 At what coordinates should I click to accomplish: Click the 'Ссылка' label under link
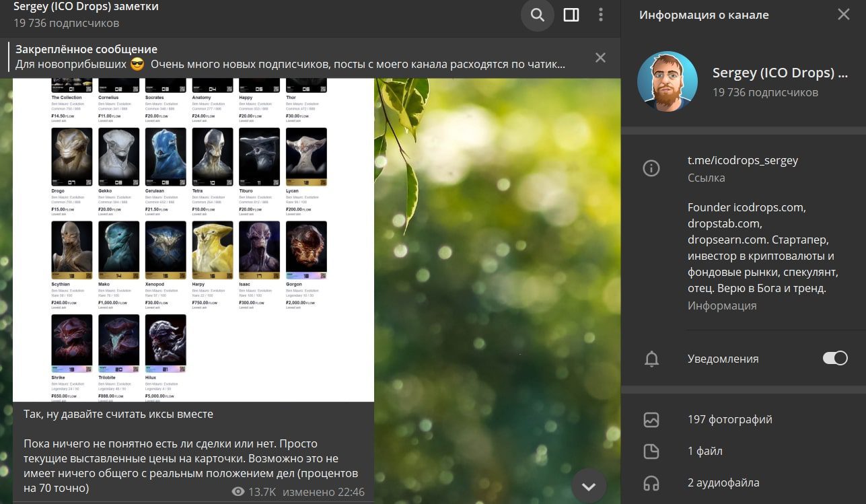point(706,178)
